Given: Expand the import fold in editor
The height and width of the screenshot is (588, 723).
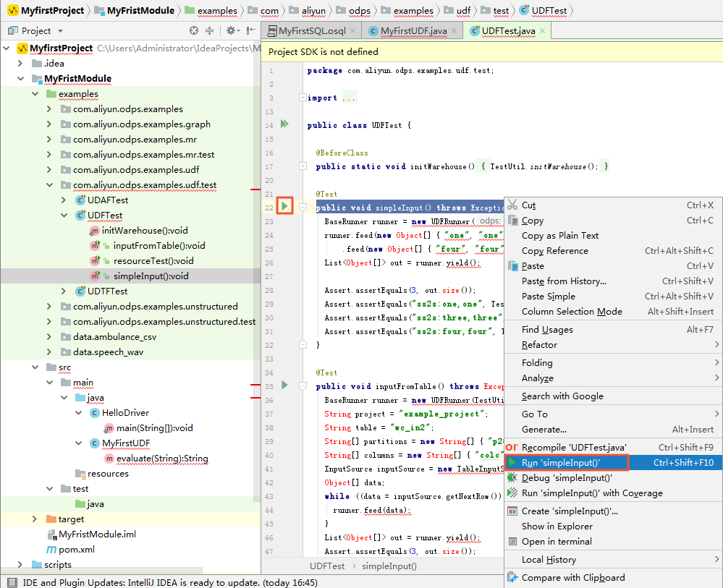Looking at the screenshot, I should [x=303, y=98].
